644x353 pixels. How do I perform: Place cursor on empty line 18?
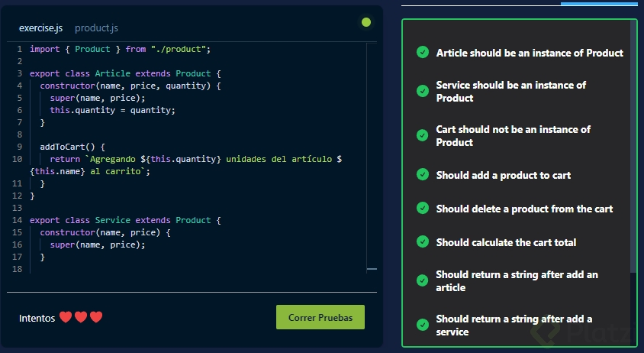[153, 269]
